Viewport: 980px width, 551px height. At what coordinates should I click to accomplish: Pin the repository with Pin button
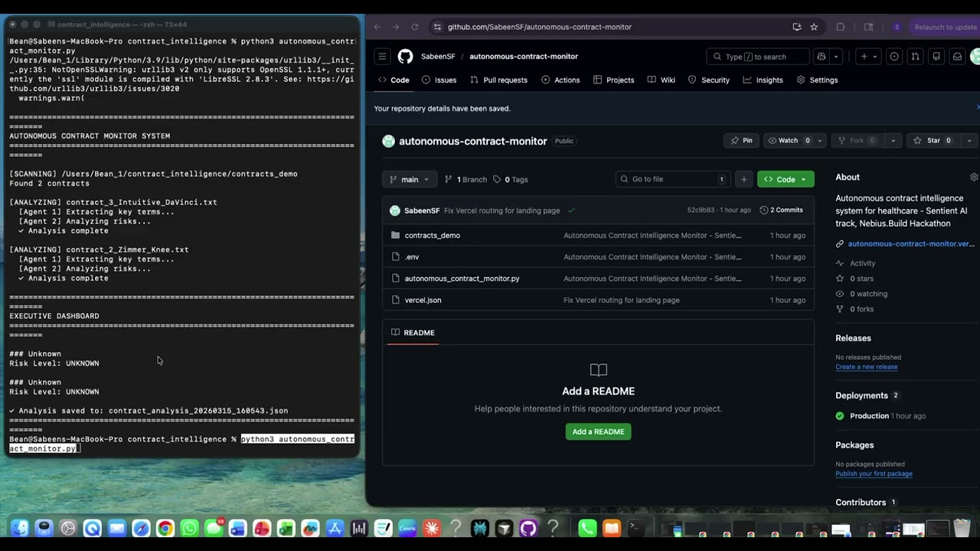point(741,141)
